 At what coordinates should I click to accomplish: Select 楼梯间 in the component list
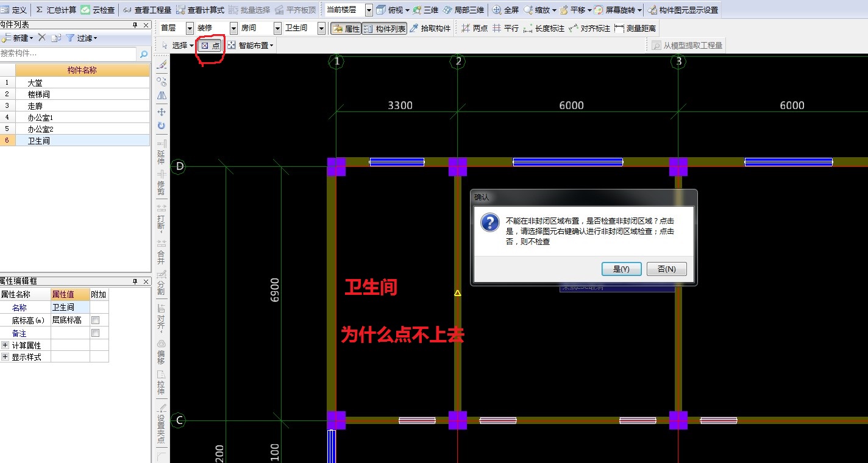pos(82,94)
